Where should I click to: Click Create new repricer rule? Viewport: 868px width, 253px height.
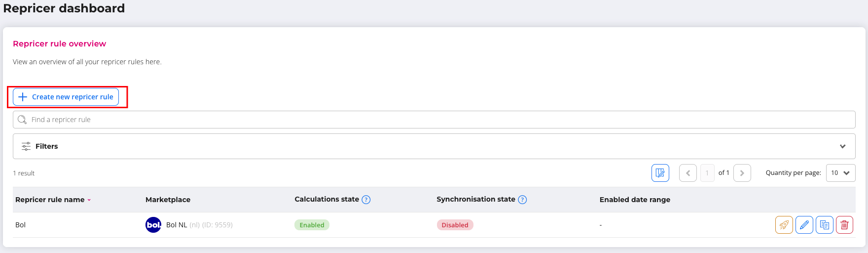[x=66, y=97]
